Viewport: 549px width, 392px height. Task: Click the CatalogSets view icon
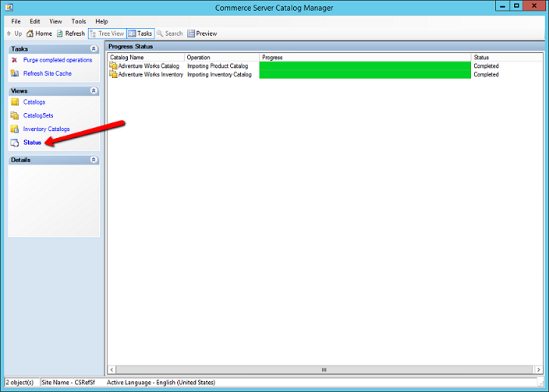coord(15,115)
